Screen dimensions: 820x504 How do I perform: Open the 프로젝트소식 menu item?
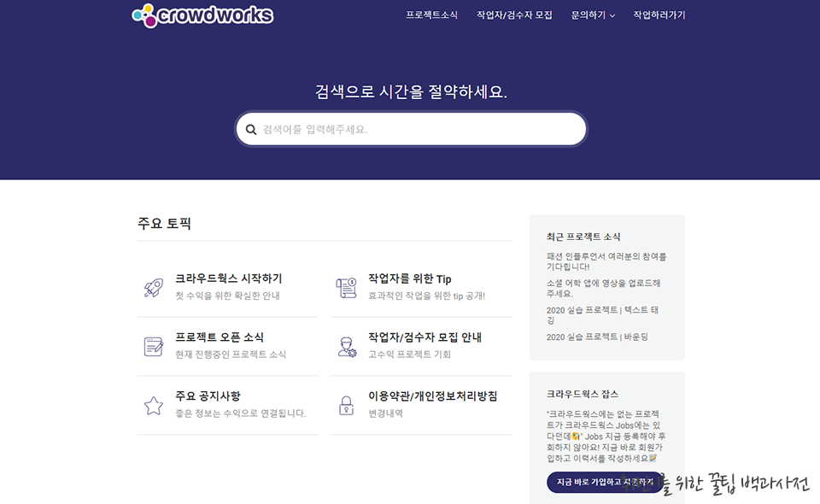click(x=432, y=15)
